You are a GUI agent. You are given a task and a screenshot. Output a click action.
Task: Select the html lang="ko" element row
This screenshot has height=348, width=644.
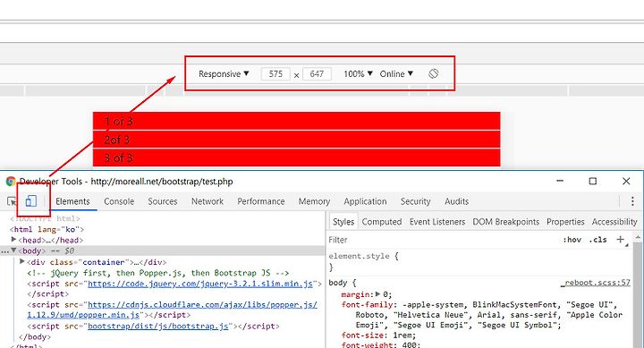pyautogui.click(x=47, y=229)
